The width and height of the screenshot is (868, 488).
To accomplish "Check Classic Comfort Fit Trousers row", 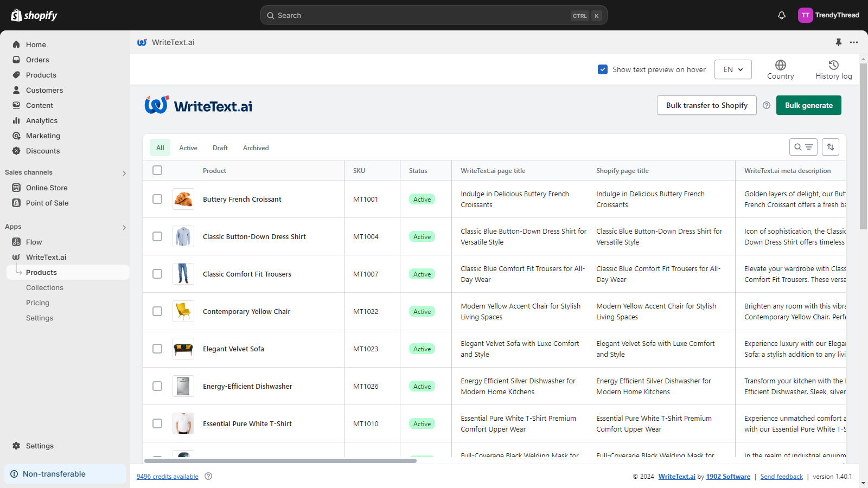I will pos(157,274).
